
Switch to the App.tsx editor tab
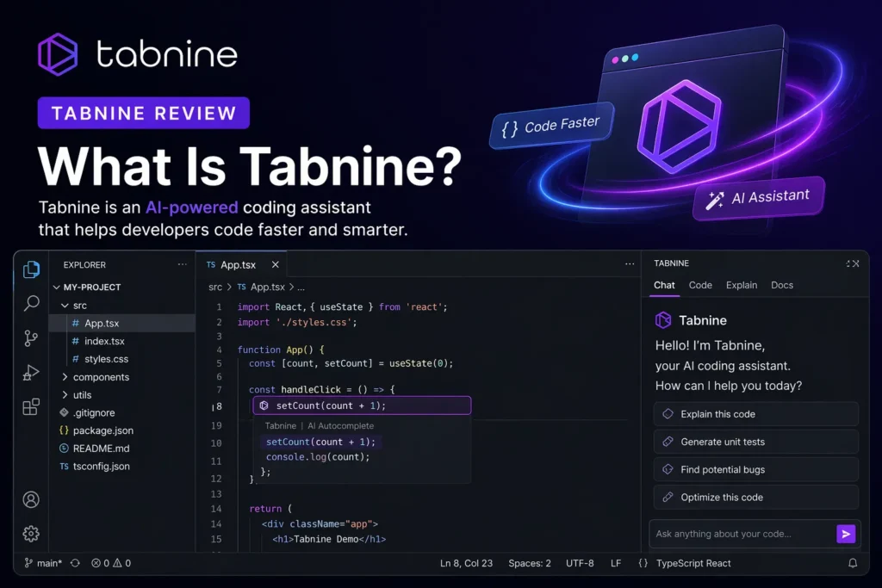point(241,264)
